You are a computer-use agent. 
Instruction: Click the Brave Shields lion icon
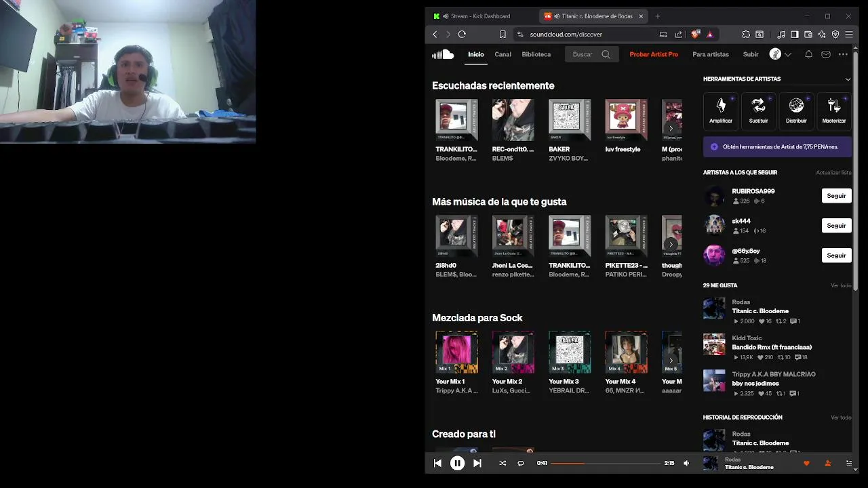click(x=694, y=34)
